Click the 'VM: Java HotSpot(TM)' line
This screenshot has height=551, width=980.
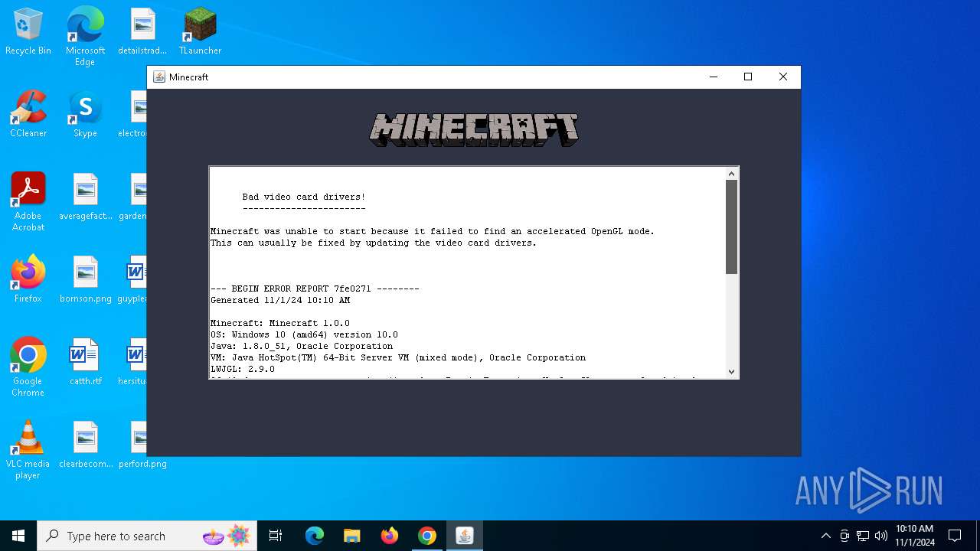(x=398, y=357)
